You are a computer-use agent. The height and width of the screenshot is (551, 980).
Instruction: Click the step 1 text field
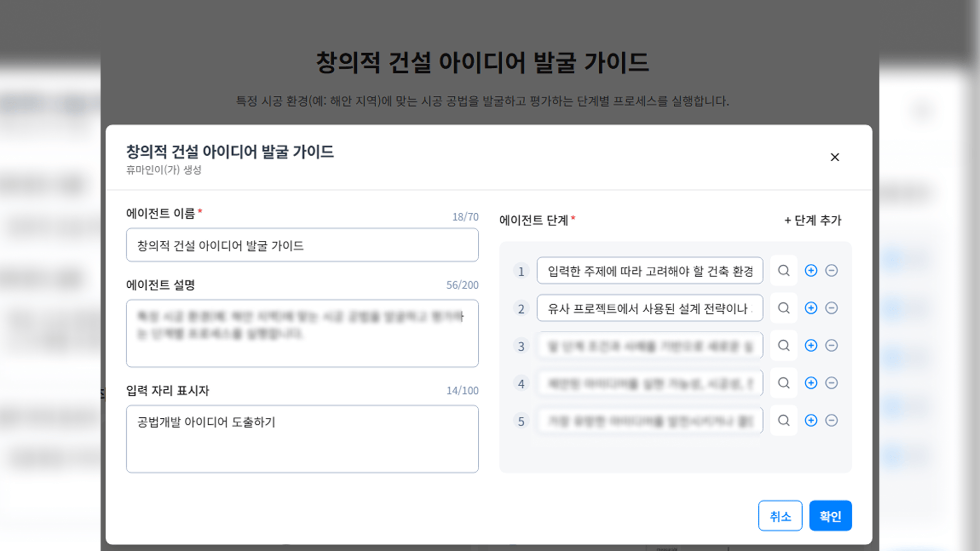pos(649,271)
